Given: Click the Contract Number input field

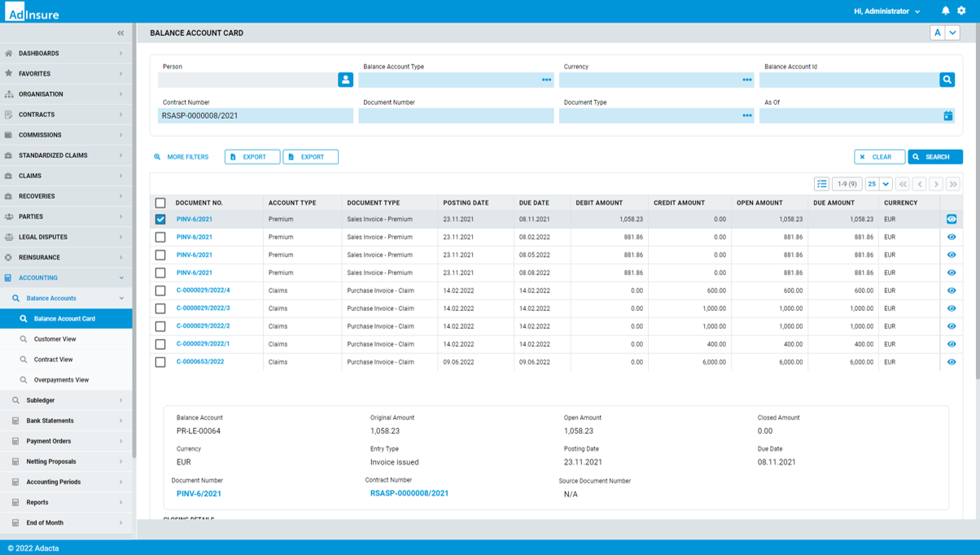Looking at the screenshot, I should click(255, 116).
